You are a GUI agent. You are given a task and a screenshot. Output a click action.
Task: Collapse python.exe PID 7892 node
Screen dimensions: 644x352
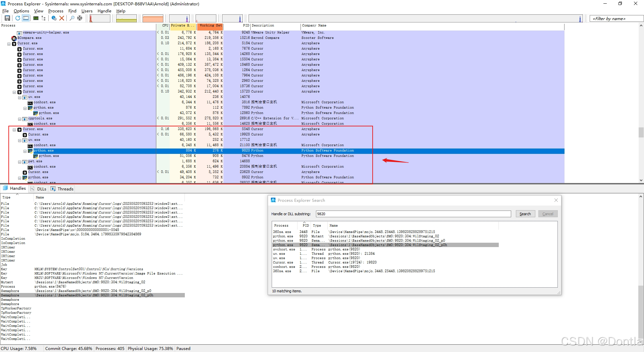tap(25, 108)
